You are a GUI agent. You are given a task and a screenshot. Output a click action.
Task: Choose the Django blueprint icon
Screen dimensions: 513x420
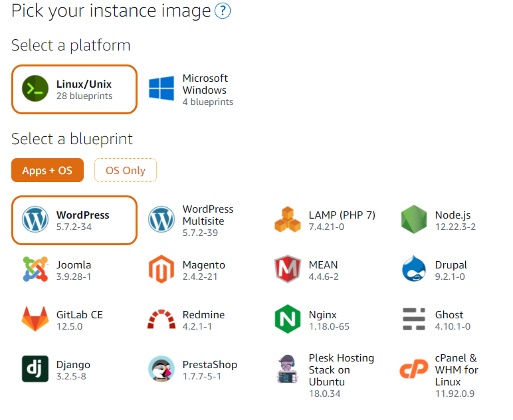35,369
